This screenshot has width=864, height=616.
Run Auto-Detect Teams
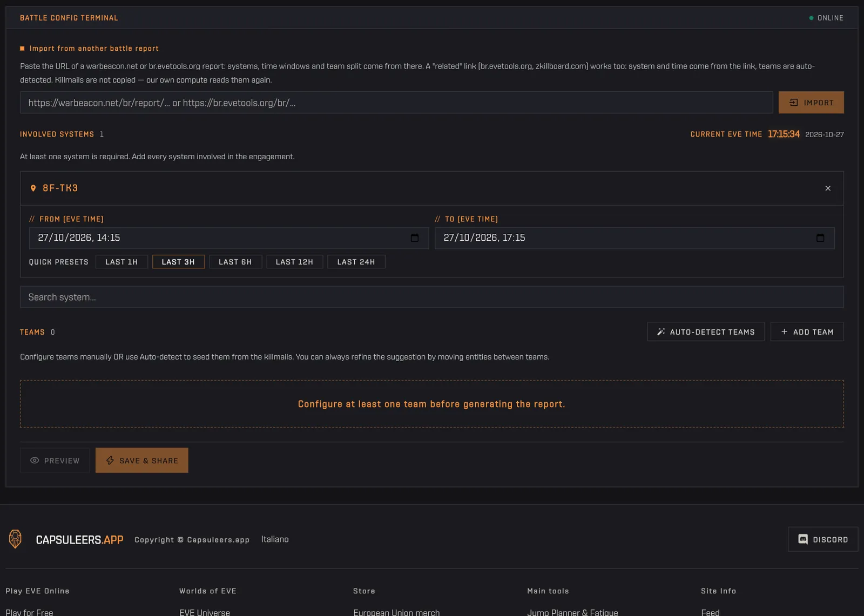pyautogui.click(x=706, y=332)
